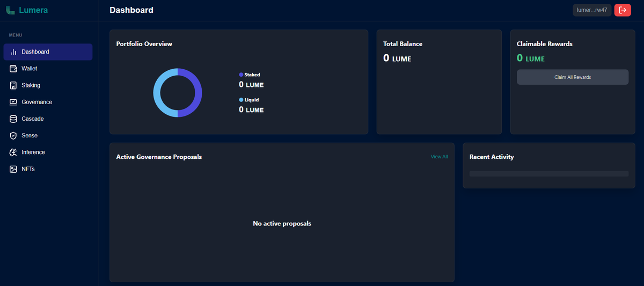Click the Total Balance heading
The image size is (644, 286).
403,44
